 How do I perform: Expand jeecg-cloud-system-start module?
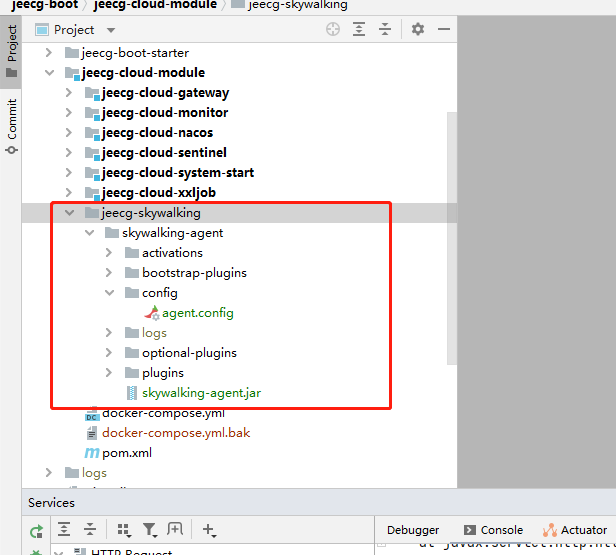coord(69,173)
